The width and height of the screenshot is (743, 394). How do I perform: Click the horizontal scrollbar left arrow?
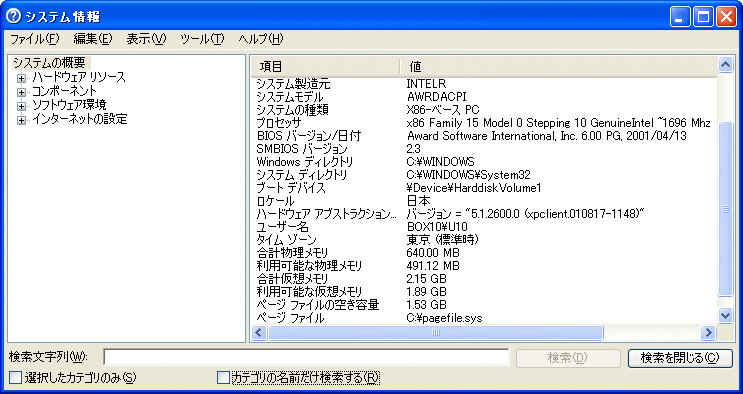(x=258, y=333)
